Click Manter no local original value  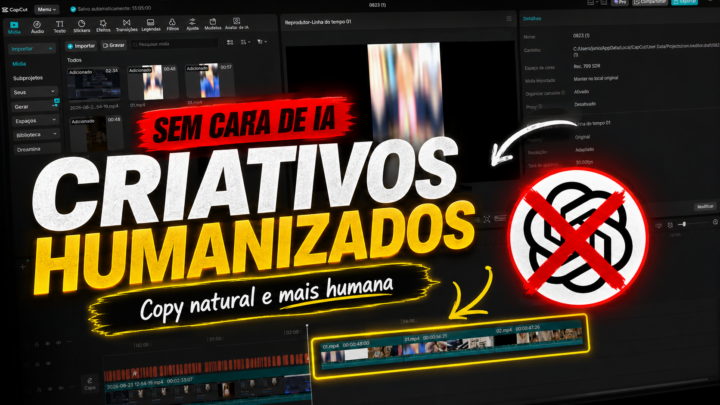click(x=596, y=79)
